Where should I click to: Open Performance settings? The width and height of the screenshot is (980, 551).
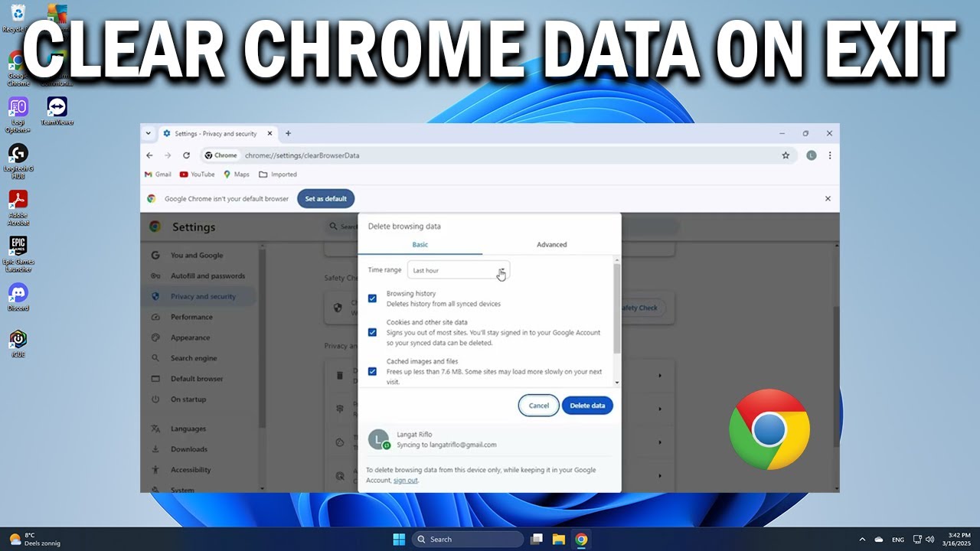[x=191, y=318]
